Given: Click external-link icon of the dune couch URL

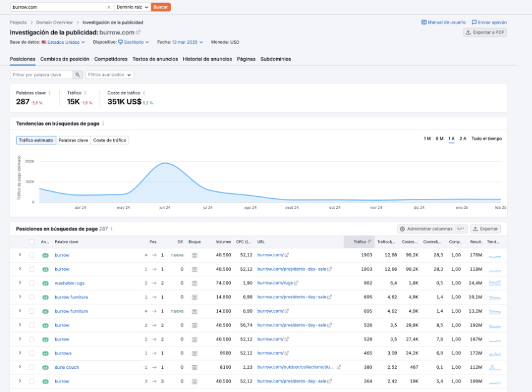Looking at the screenshot, I should 339,367.
